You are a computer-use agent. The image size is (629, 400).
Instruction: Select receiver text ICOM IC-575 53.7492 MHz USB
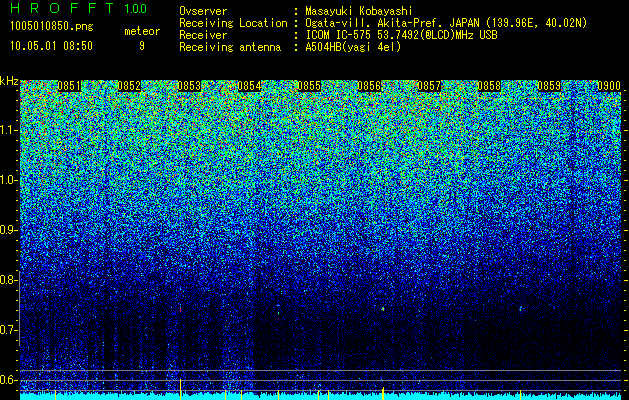[x=401, y=35]
